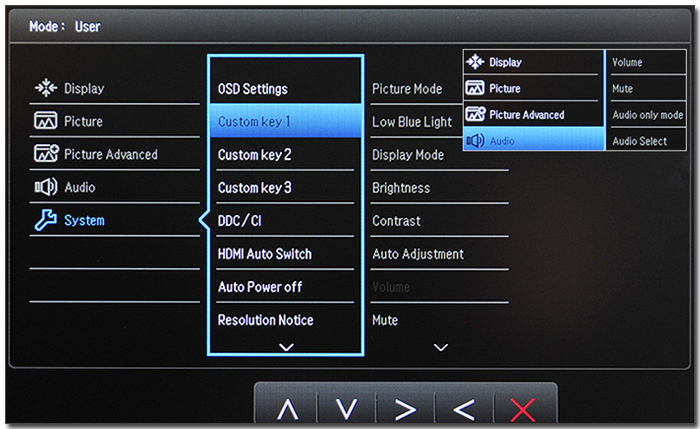
Task: Select the Picture Advanced icon in main menu
Action: click(x=46, y=154)
